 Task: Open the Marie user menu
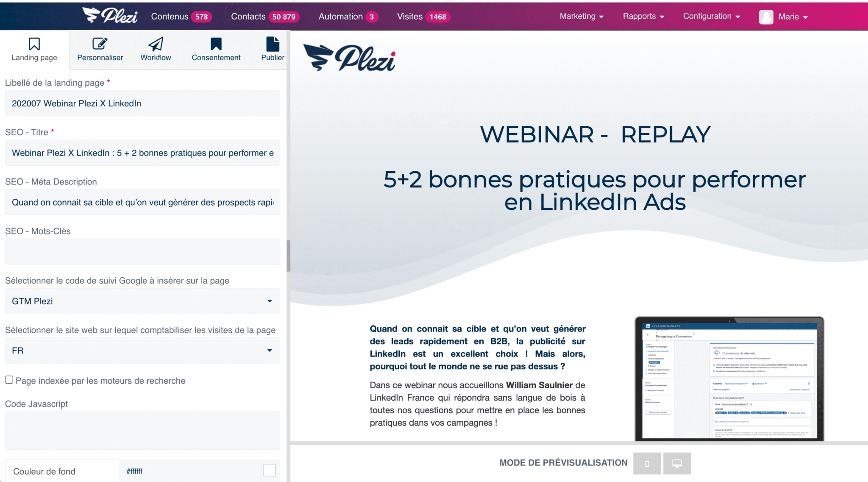793,17
